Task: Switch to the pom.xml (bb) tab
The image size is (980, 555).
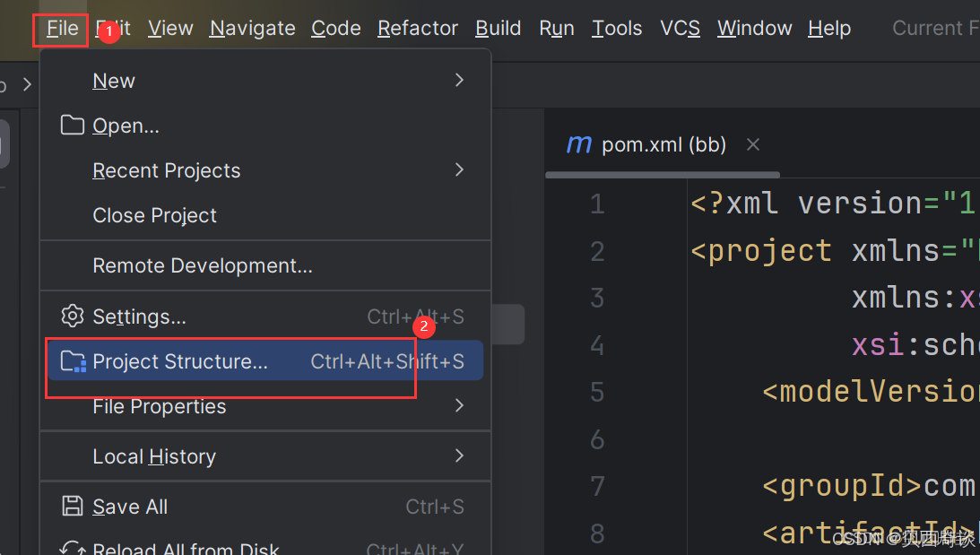Action: click(663, 145)
